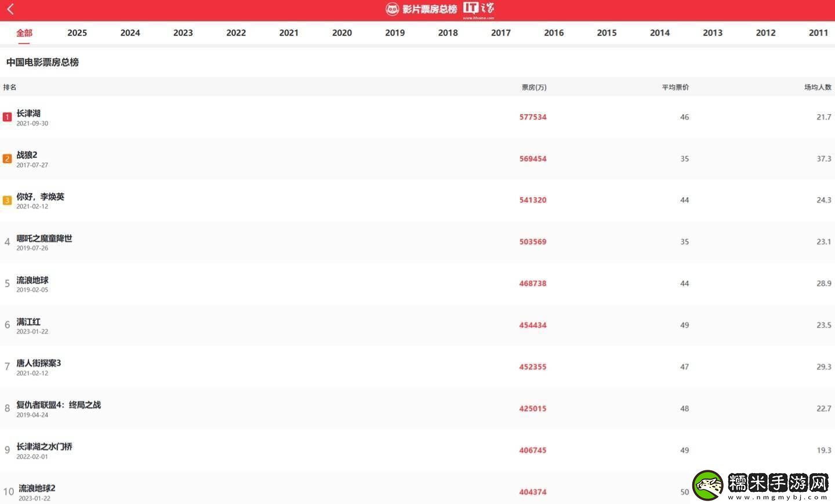Switch to the 2025 year tab
The width and height of the screenshot is (835, 504).
click(77, 33)
